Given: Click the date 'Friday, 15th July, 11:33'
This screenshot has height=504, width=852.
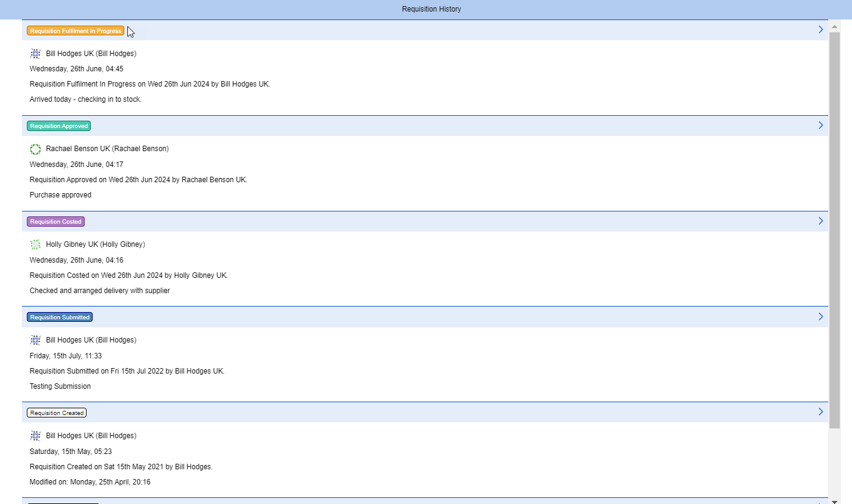Looking at the screenshot, I should 66,356.
